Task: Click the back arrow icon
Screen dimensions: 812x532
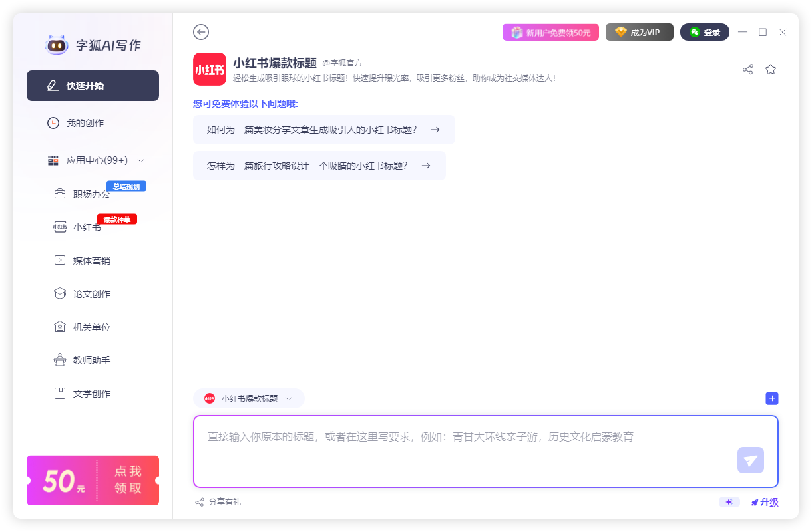Action: tap(201, 32)
